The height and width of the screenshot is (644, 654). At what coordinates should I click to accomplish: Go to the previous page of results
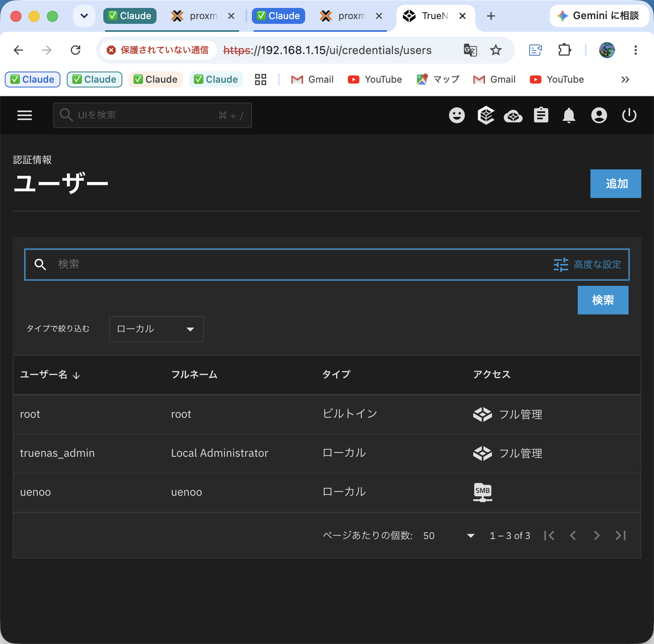pyautogui.click(x=573, y=535)
